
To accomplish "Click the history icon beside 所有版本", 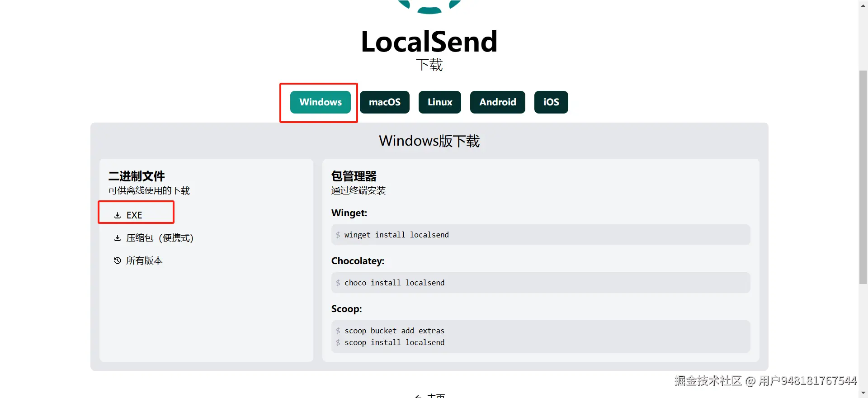I will [x=118, y=261].
